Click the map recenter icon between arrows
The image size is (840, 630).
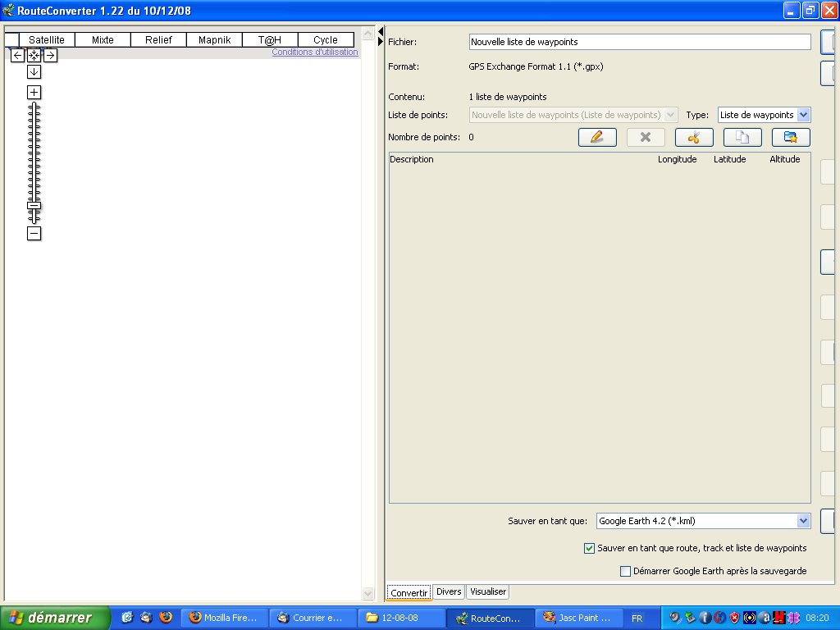pyautogui.click(x=34, y=55)
